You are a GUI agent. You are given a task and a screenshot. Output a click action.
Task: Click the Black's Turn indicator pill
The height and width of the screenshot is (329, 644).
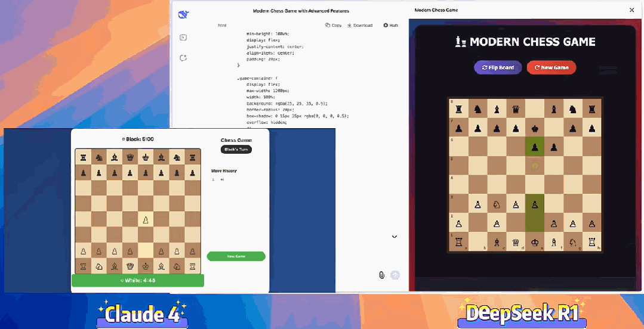coord(236,150)
